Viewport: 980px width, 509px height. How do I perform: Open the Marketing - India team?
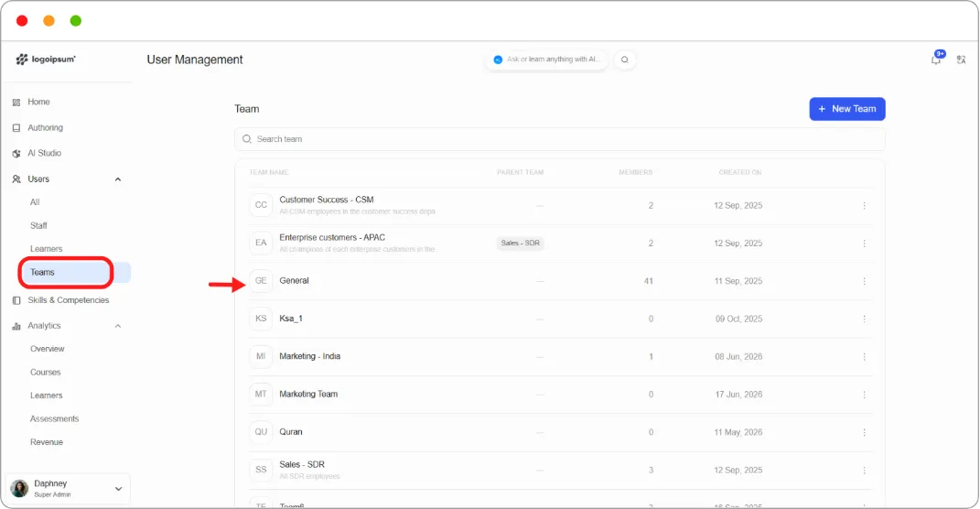(309, 356)
